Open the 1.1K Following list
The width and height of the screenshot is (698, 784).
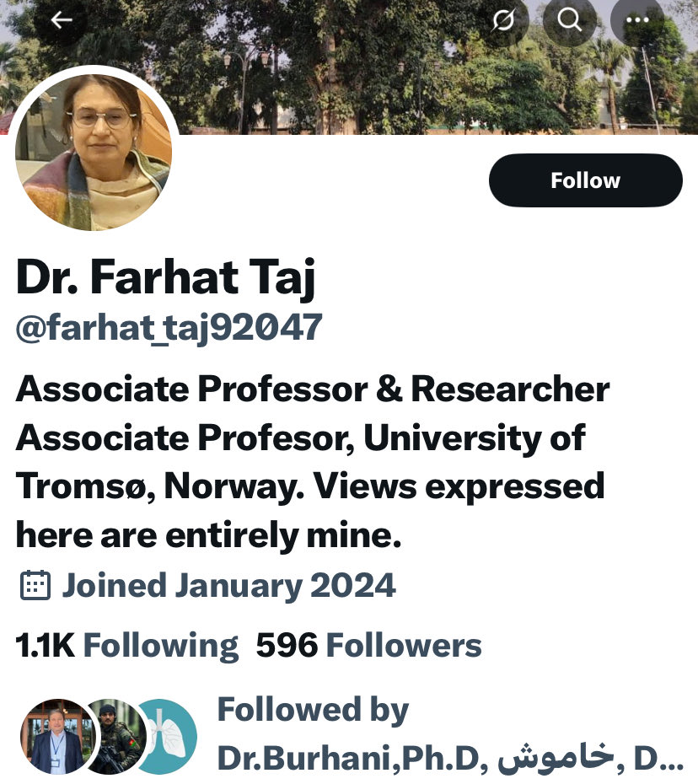pyautogui.click(x=127, y=645)
